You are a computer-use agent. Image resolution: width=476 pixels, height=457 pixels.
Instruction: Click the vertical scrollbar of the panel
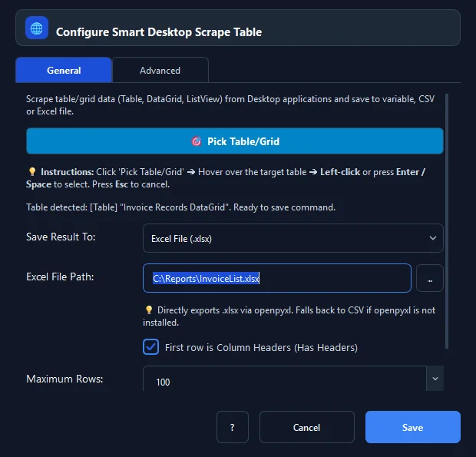point(447,221)
